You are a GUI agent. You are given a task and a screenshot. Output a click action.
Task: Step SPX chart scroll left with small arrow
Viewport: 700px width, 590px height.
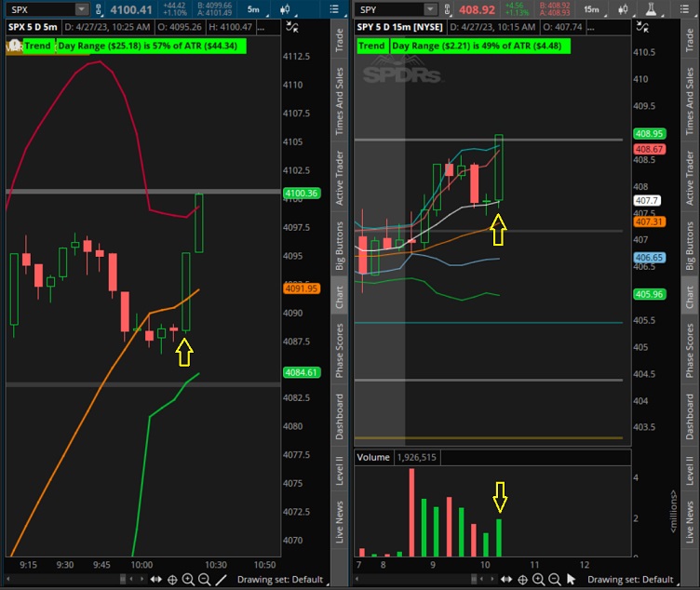tap(131, 579)
